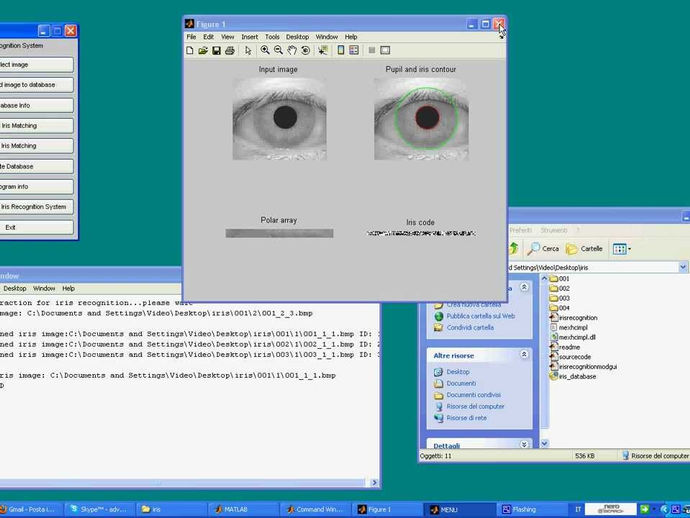Expand the Dettagli panel
690x518 pixels.
524,444
